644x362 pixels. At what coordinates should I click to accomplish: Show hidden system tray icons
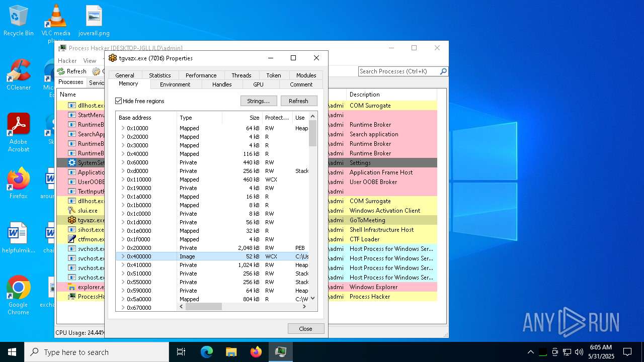point(530,352)
